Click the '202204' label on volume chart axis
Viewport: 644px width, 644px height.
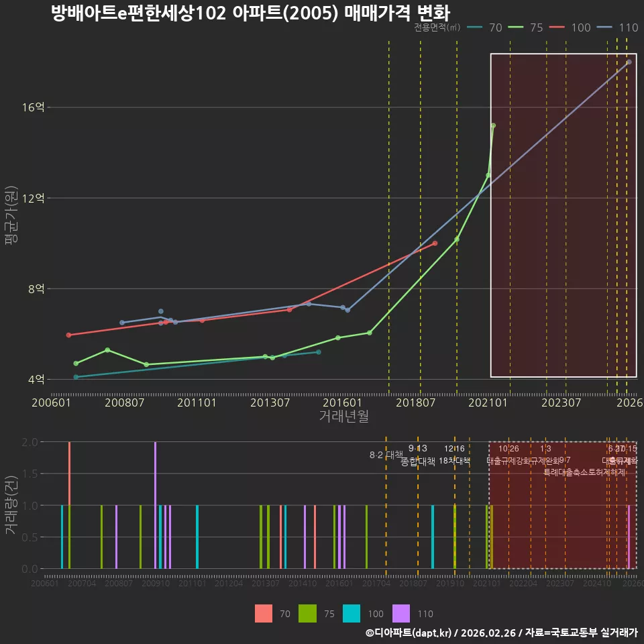pyautogui.click(x=523, y=583)
